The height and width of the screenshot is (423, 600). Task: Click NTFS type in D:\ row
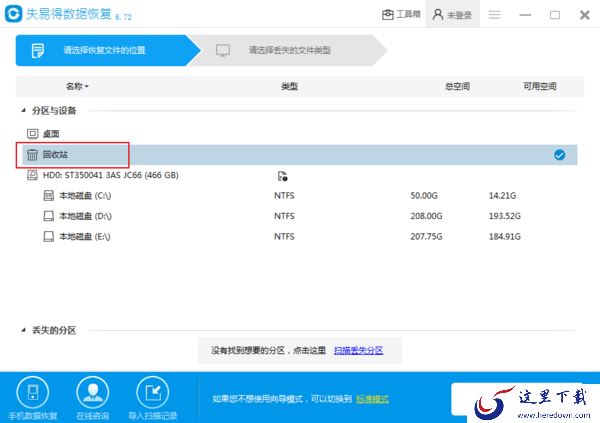click(284, 216)
